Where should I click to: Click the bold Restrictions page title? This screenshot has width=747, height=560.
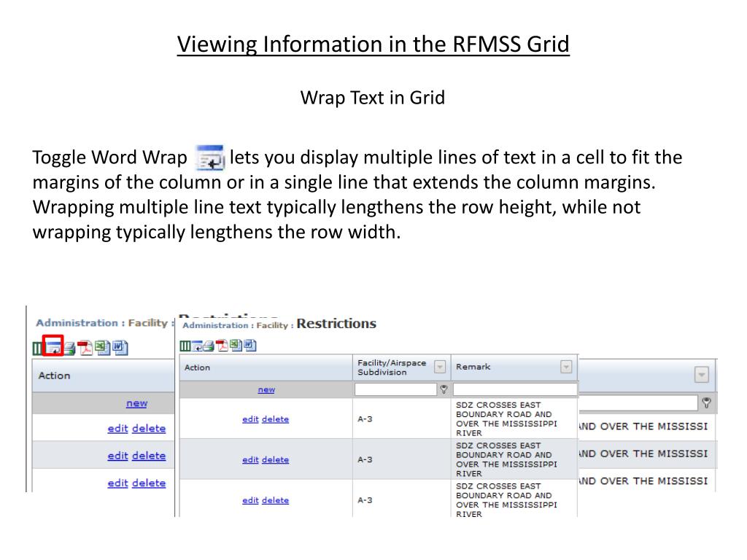coord(336,323)
